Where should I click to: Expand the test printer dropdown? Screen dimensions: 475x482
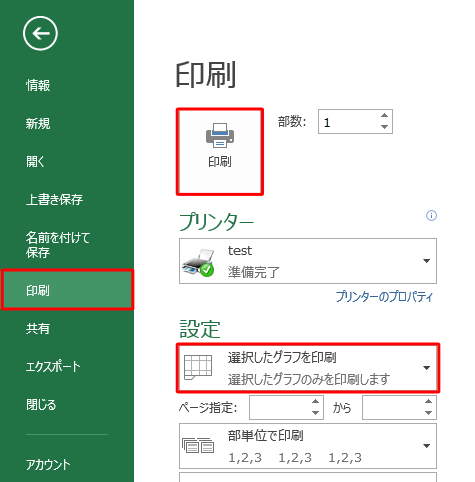point(426,261)
